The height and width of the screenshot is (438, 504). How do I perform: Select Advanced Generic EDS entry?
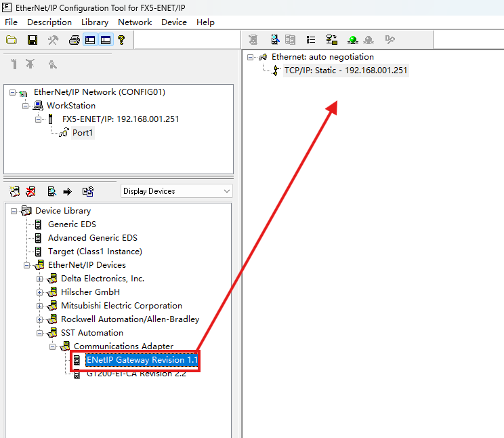[93, 237]
